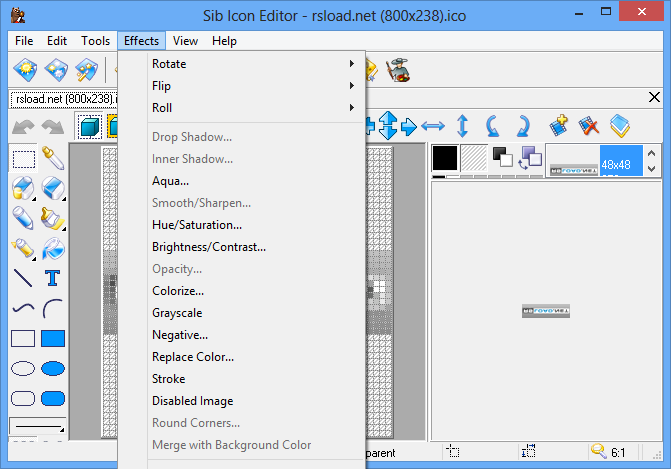The width and height of the screenshot is (671, 469).
Task: Choose Replace Color... effect
Action: point(241,357)
